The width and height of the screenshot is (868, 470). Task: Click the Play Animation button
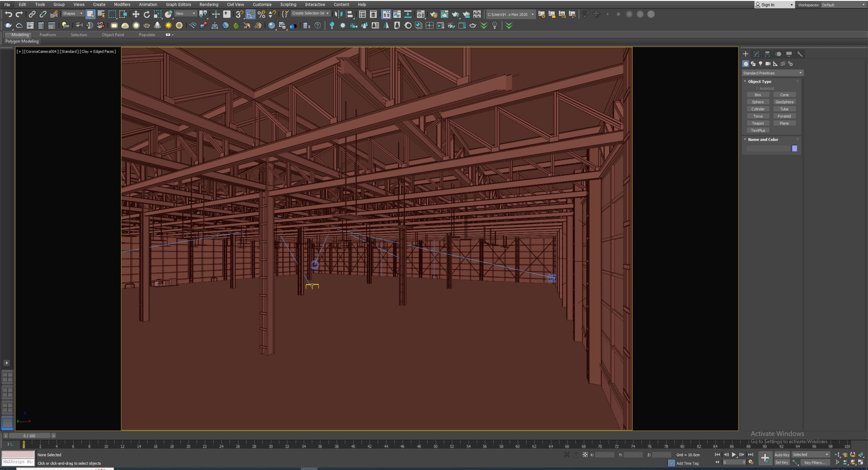pyautogui.click(x=734, y=454)
